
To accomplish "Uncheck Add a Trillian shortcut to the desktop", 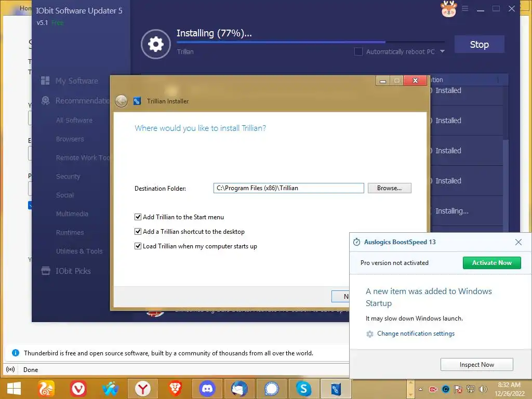I will [138, 231].
